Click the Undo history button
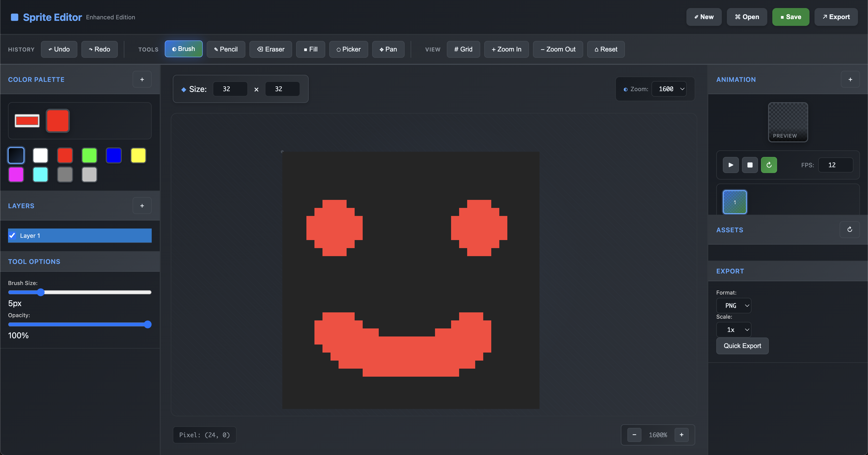This screenshot has height=455, width=868. [59, 49]
